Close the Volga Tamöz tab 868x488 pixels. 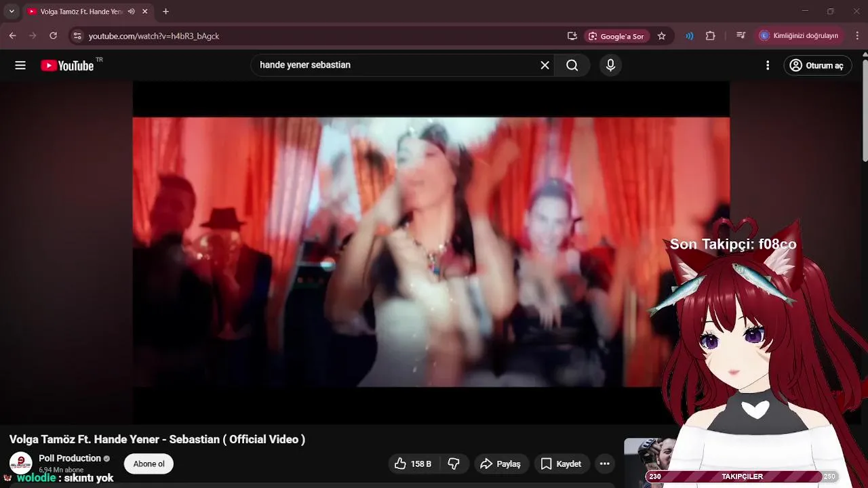[x=144, y=12]
